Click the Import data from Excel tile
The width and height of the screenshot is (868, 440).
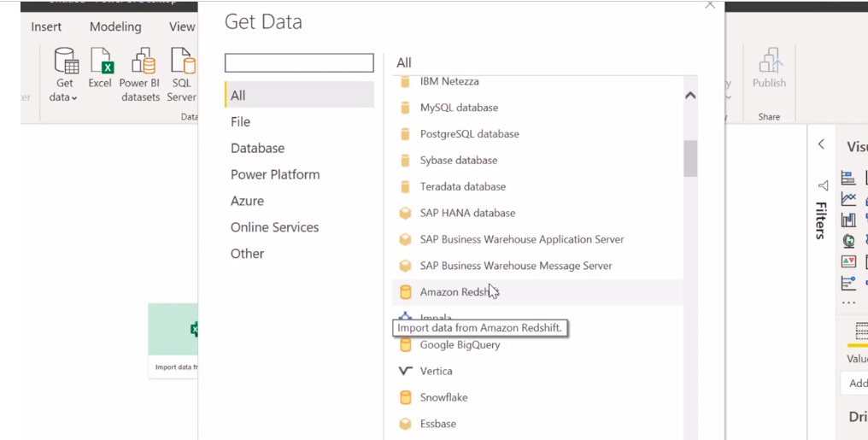(x=173, y=340)
